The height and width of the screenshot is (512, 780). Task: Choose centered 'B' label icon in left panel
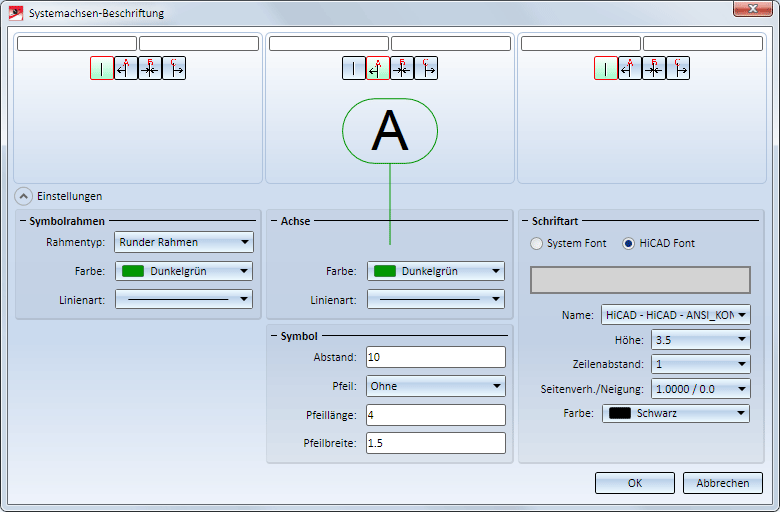pos(150,68)
